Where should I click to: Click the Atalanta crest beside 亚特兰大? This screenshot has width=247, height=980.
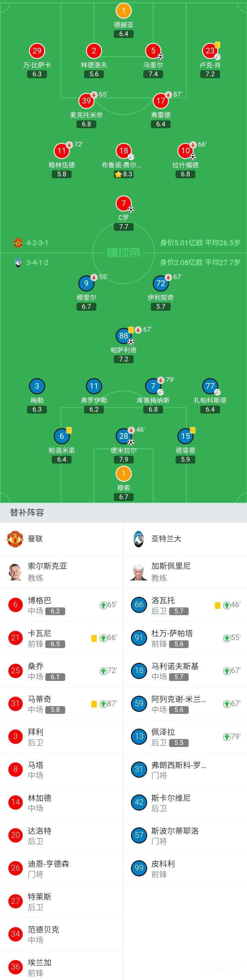[138, 539]
